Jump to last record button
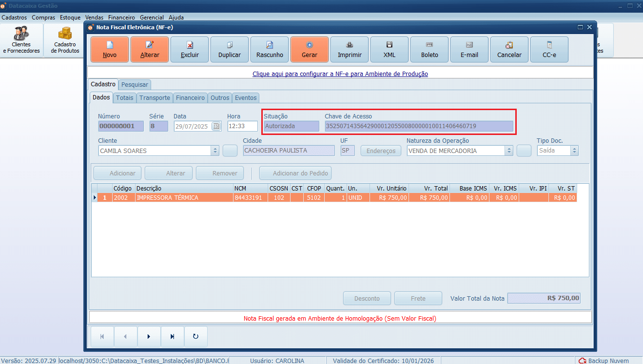Image resolution: width=643 pixels, height=364 pixels. (x=172, y=336)
